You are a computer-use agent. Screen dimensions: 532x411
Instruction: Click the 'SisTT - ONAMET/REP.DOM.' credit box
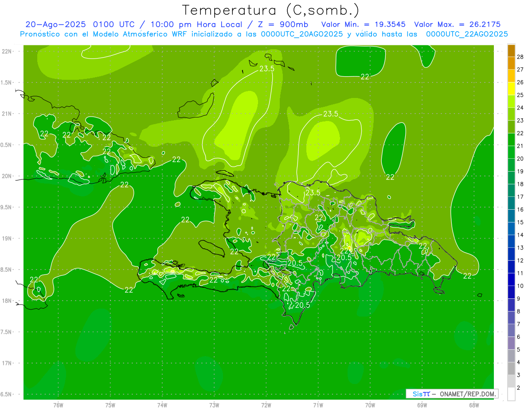451,394
